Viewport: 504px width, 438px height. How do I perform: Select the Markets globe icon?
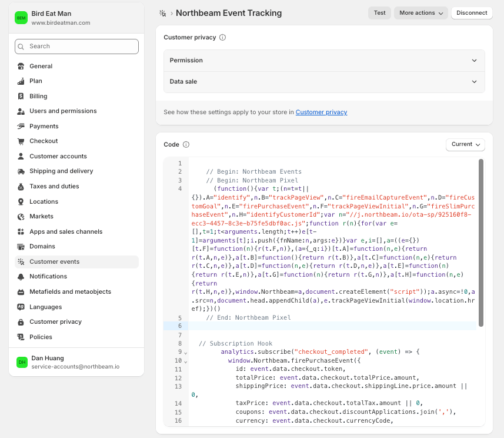click(x=21, y=217)
